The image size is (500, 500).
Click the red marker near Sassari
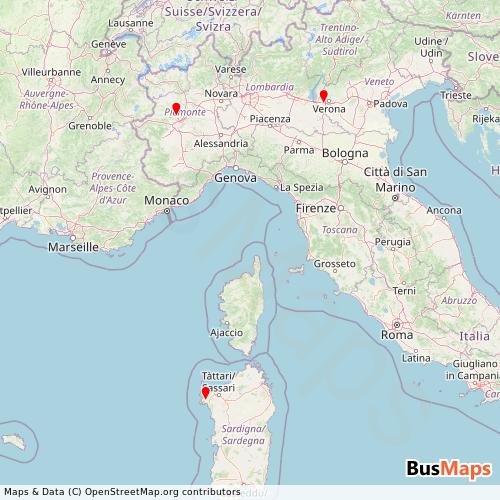tap(206, 393)
